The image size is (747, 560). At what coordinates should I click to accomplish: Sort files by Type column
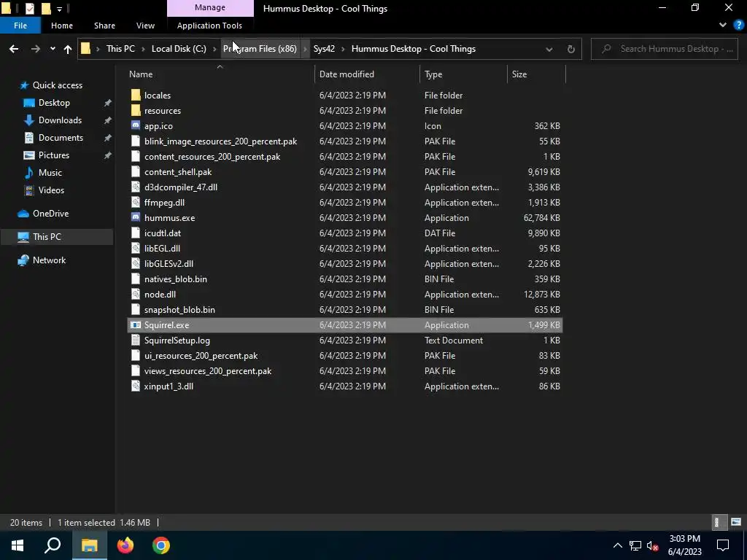pos(433,74)
